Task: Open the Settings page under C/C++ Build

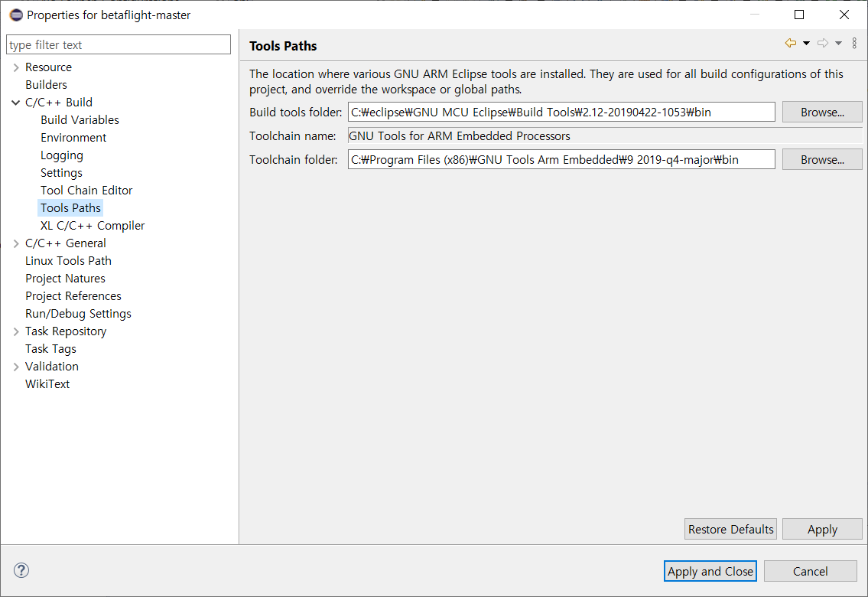Action: click(61, 173)
